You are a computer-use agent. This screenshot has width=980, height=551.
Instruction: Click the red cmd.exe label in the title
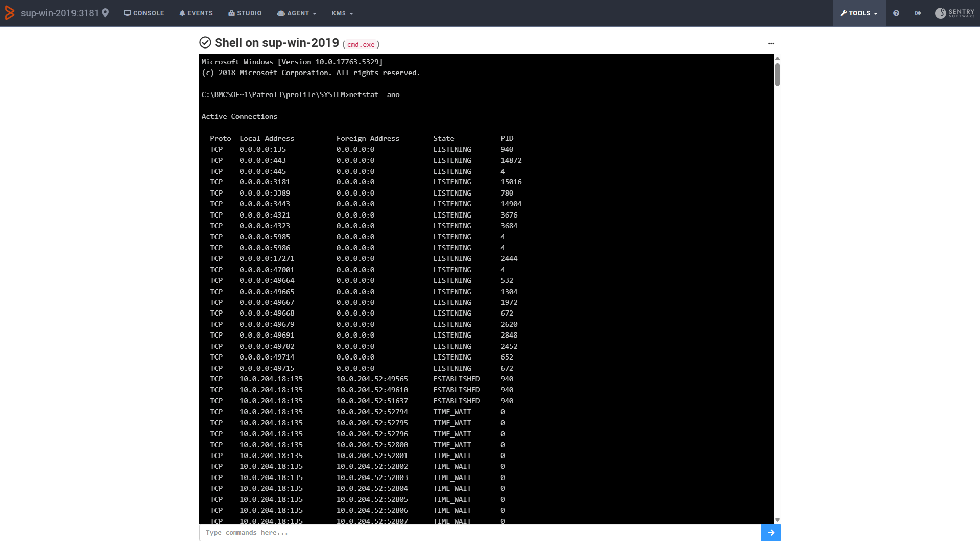point(361,45)
